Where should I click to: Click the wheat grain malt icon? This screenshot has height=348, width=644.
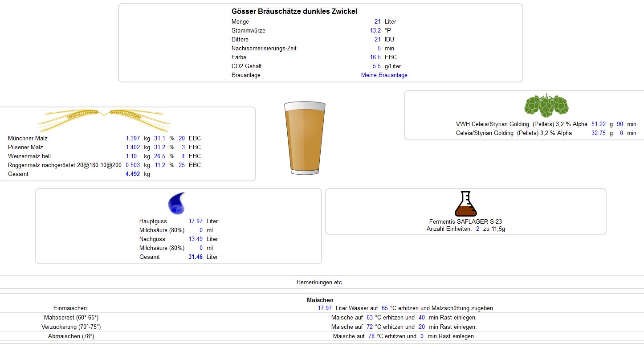pyautogui.click(x=104, y=118)
